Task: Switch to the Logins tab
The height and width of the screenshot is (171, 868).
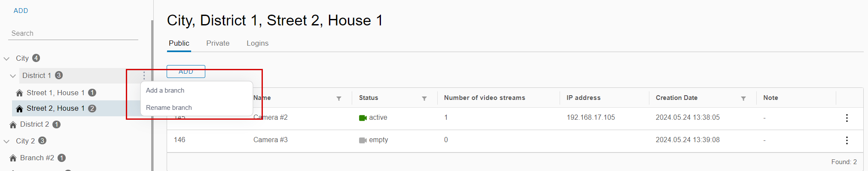Action: pyautogui.click(x=258, y=43)
